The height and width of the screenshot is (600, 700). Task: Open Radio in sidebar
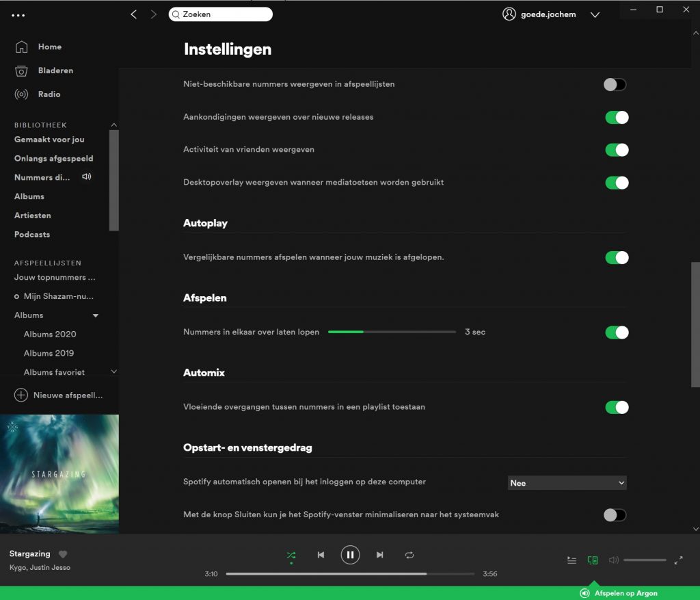point(49,94)
